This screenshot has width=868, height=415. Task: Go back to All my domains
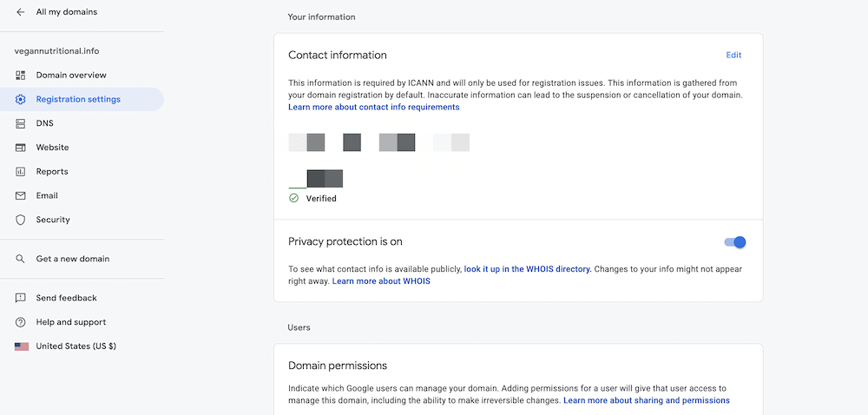coord(67,11)
